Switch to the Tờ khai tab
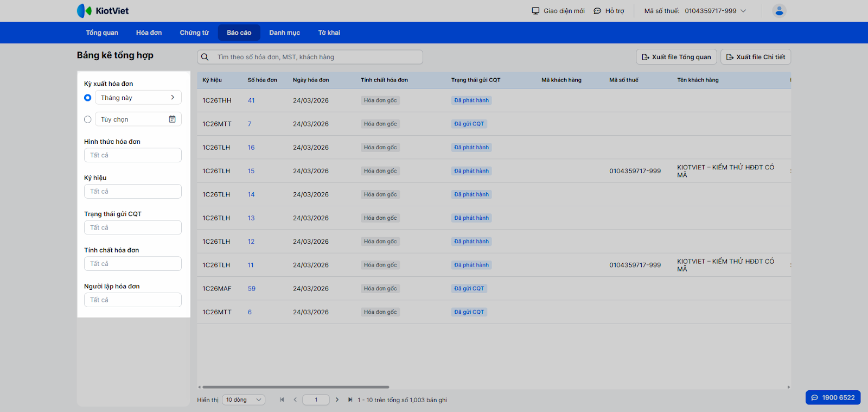The image size is (868, 412). click(x=329, y=33)
